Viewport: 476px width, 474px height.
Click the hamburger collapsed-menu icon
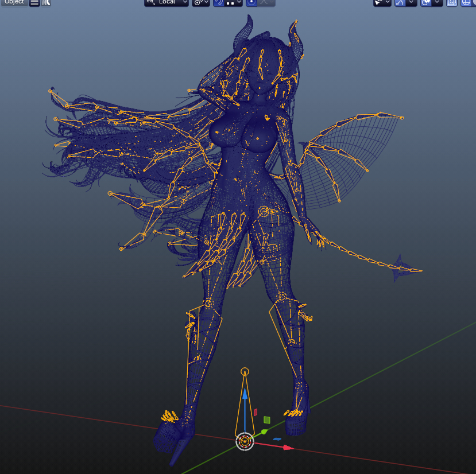[x=34, y=2]
